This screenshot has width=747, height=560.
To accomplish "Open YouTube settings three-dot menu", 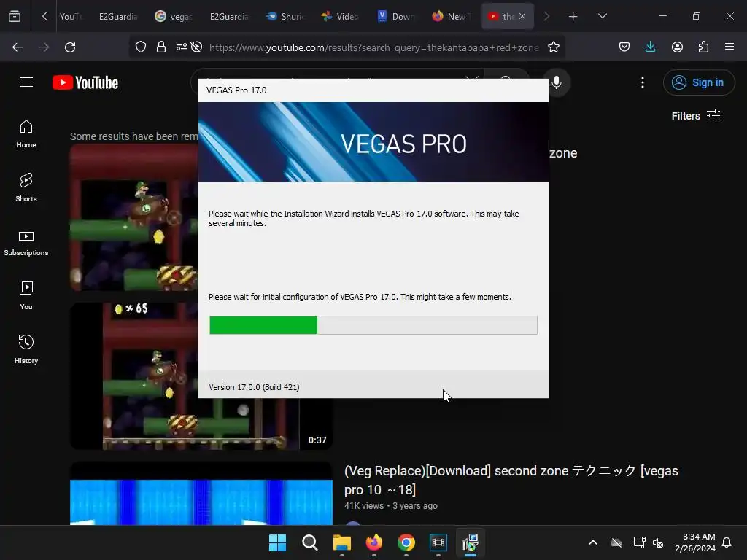I will coord(642,82).
